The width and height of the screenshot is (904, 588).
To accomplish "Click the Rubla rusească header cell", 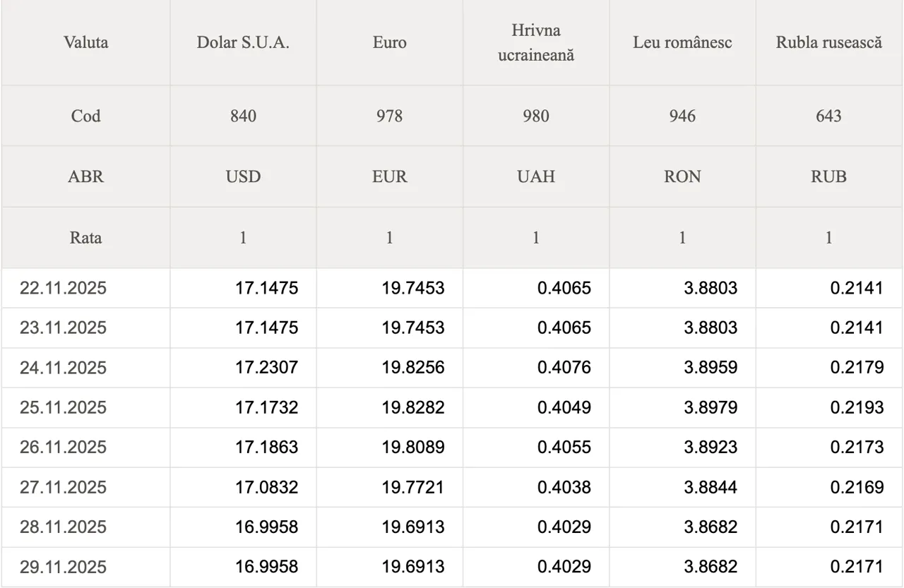I will [x=828, y=42].
